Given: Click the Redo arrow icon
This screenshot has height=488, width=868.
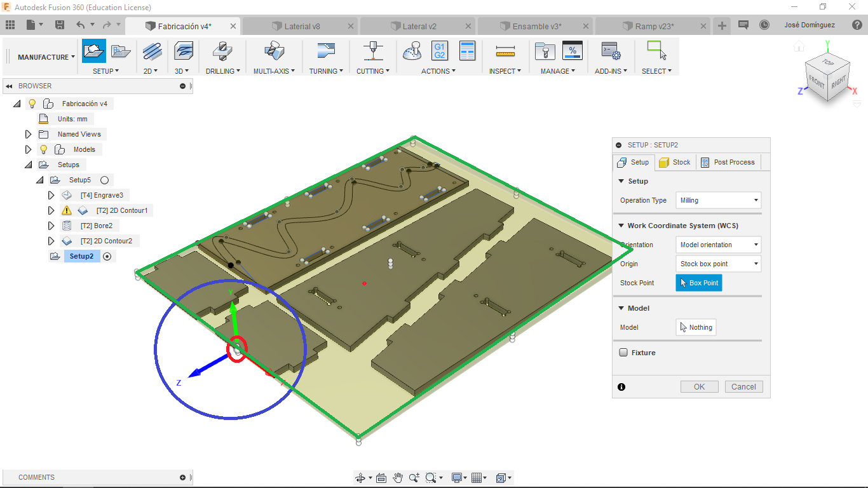Looking at the screenshot, I should pos(107,25).
